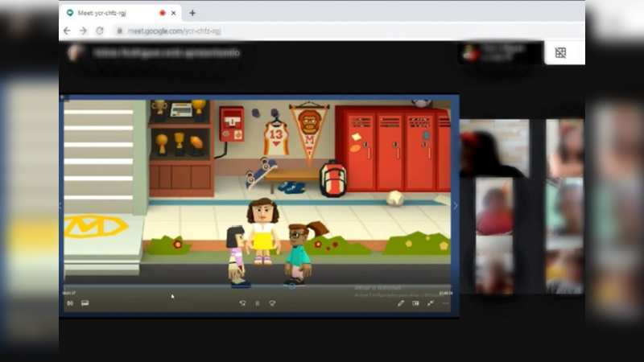The image size is (644, 362).
Task: Toggle captions in the video player
Action: click(85, 303)
